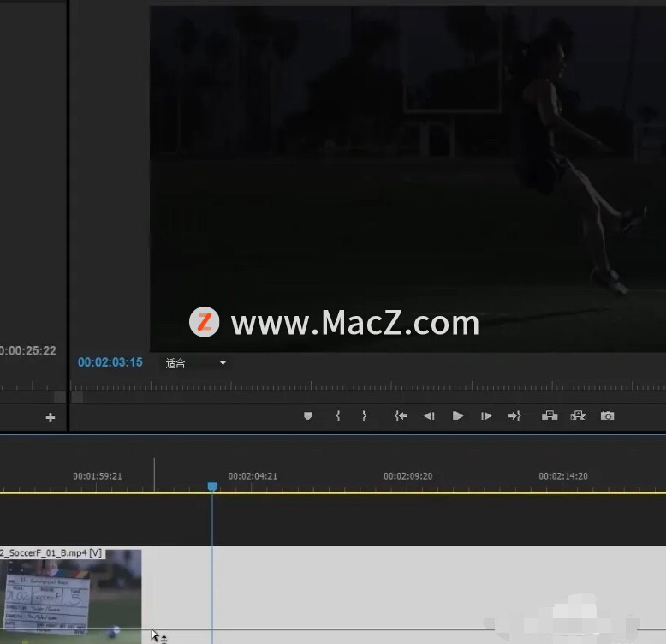This screenshot has width=666, height=644.
Task: Open button editor plus icon in source monitor
Action: [x=51, y=418]
